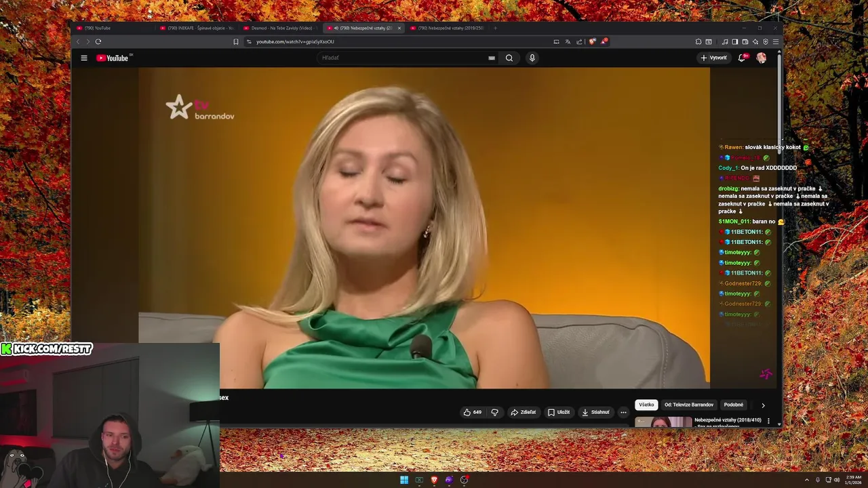Image resolution: width=868 pixels, height=488 pixels.
Task: Open the purple app icon in taskbar
Action: point(449,480)
